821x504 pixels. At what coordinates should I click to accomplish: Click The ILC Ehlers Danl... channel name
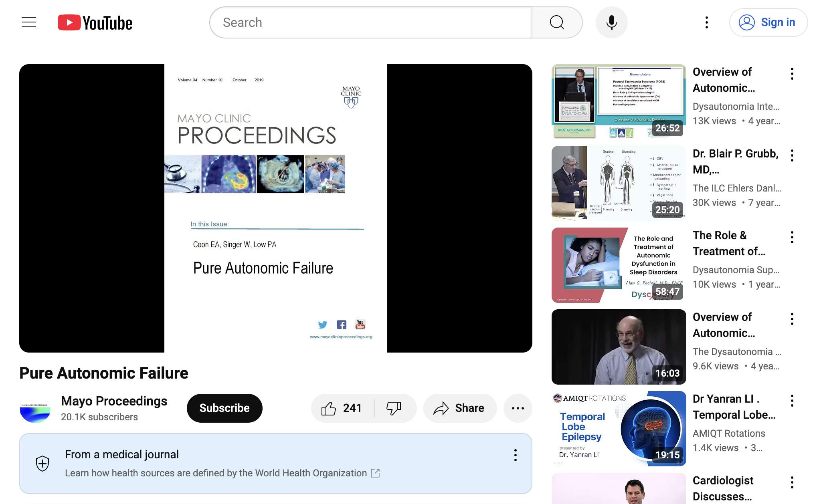click(737, 188)
